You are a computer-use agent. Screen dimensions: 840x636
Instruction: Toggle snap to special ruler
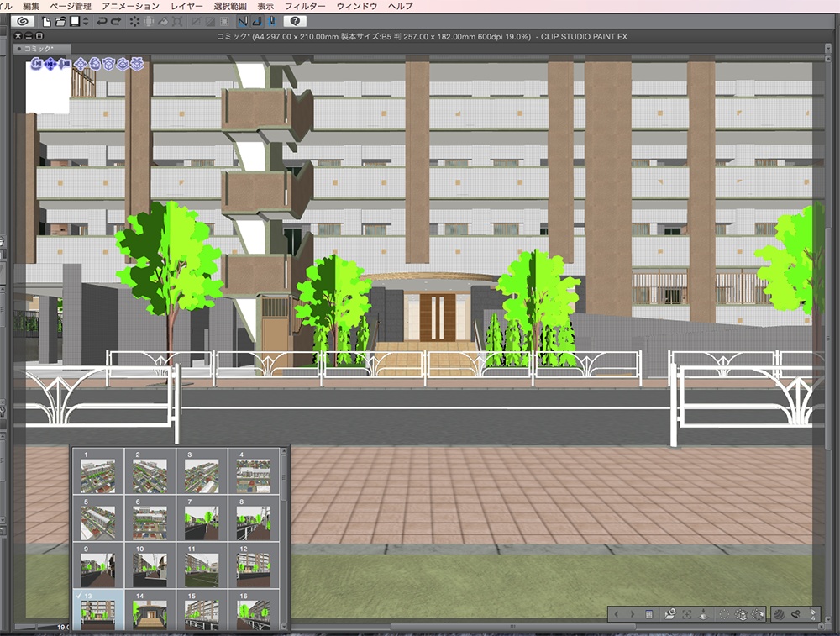256,23
